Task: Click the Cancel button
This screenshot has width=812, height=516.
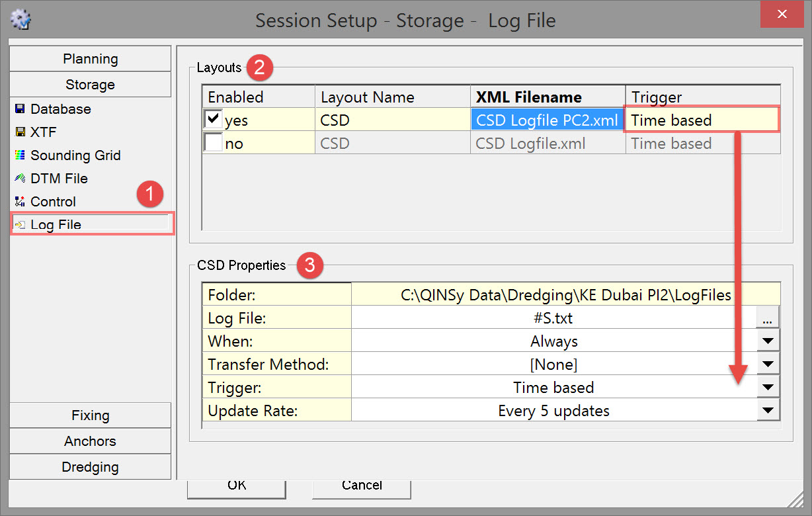Action: pyautogui.click(x=362, y=487)
